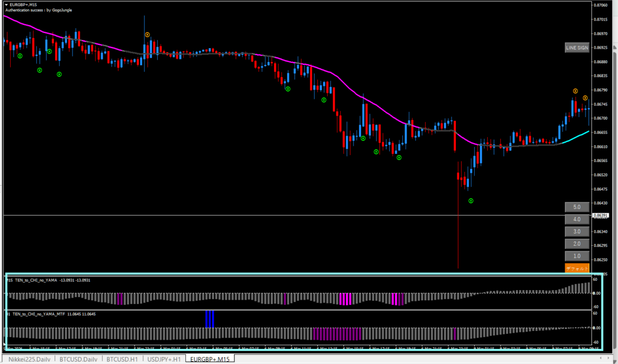The height and width of the screenshot is (364, 618).
Task: Click the orange デフォルト button
Action: pos(577,268)
